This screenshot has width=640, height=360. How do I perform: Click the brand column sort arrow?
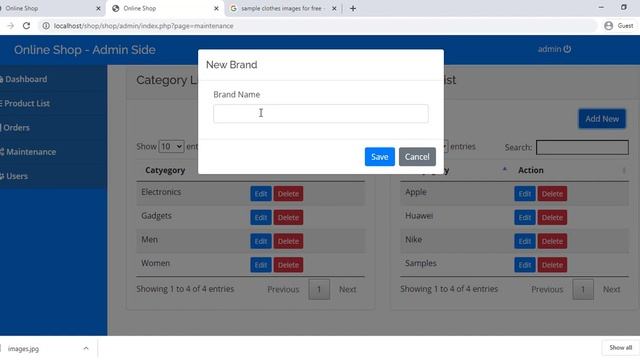coord(504,169)
